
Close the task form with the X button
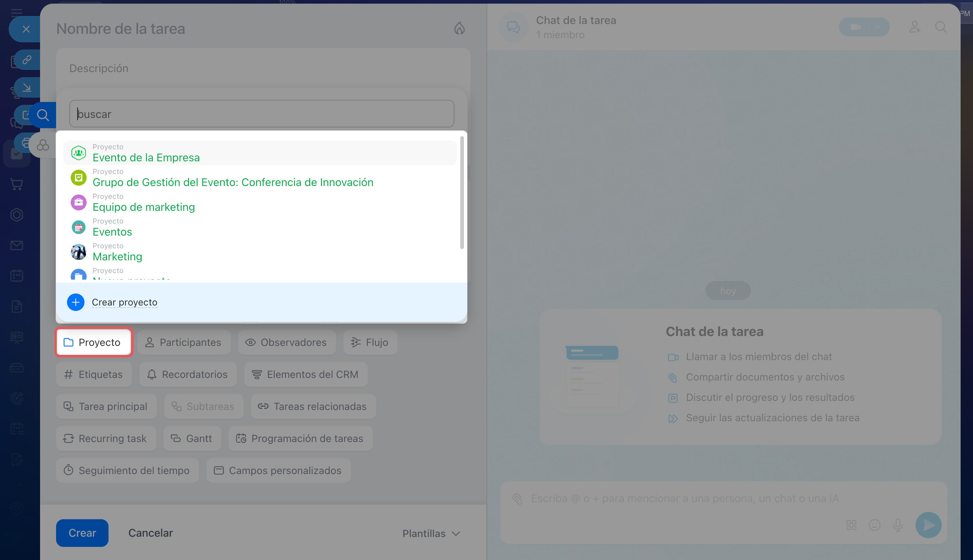click(26, 29)
